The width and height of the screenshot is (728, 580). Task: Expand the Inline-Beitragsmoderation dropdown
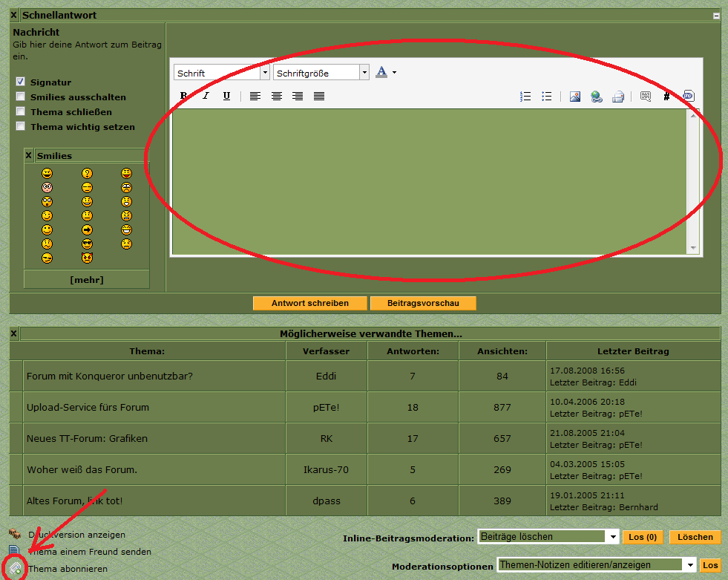[x=612, y=537]
